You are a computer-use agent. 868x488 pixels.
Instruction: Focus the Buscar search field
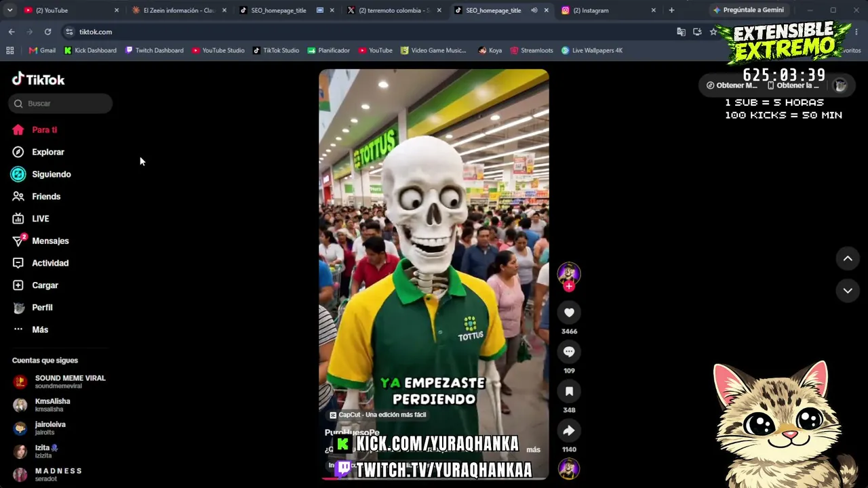60,104
